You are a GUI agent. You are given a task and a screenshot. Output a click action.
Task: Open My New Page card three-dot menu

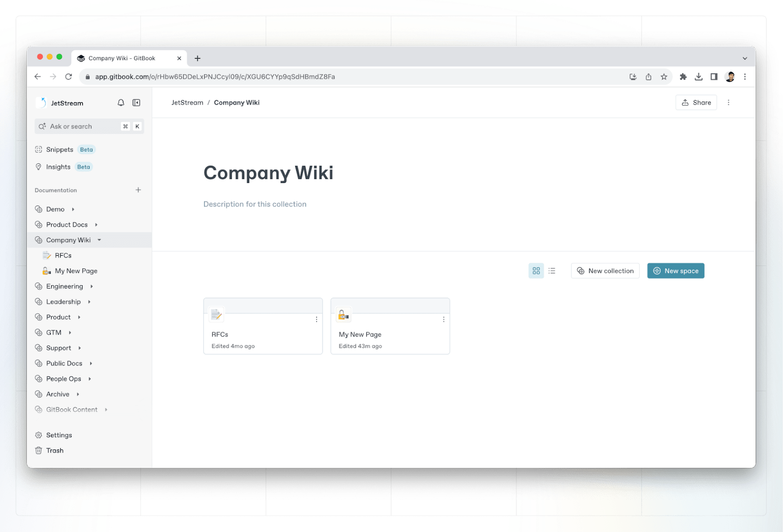coord(444,319)
